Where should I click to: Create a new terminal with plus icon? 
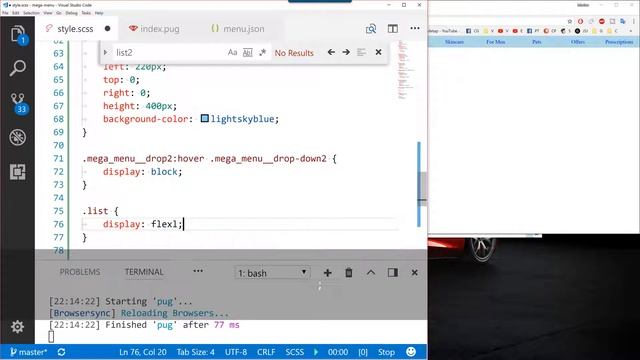(x=327, y=273)
